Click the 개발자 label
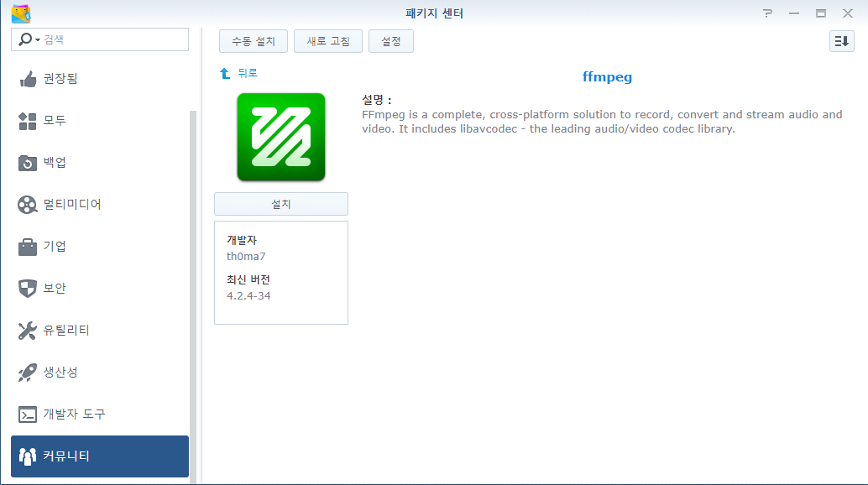The image size is (868, 485). click(242, 240)
